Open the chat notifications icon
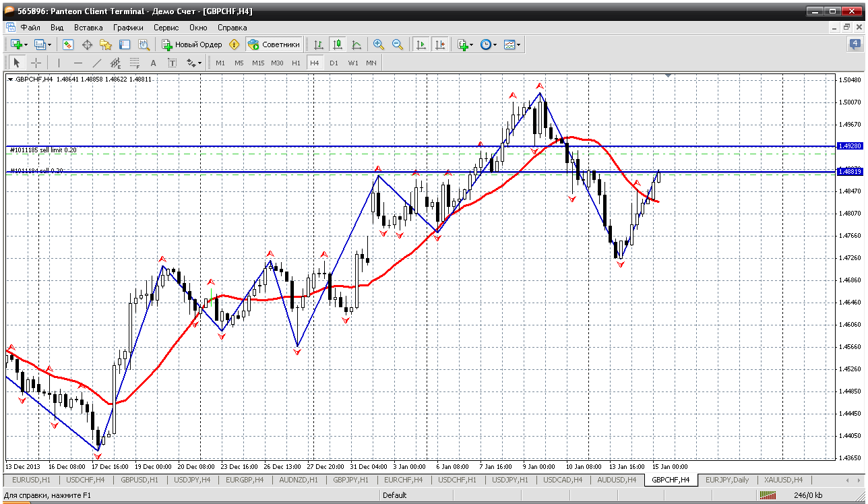The image size is (868, 504). pos(855,44)
